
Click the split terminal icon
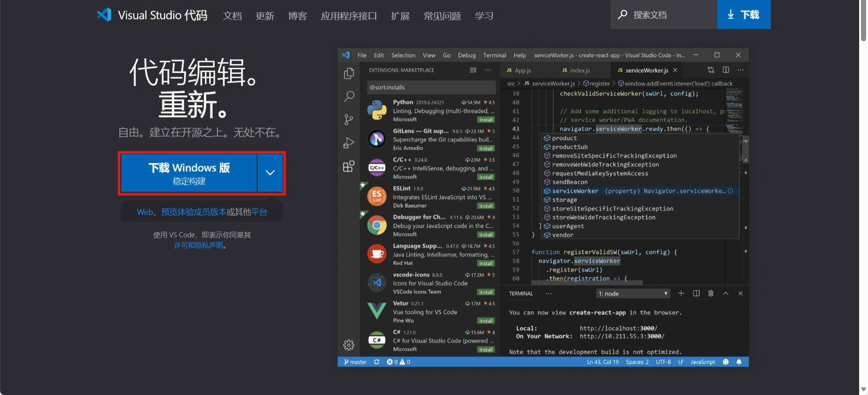[696, 293]
